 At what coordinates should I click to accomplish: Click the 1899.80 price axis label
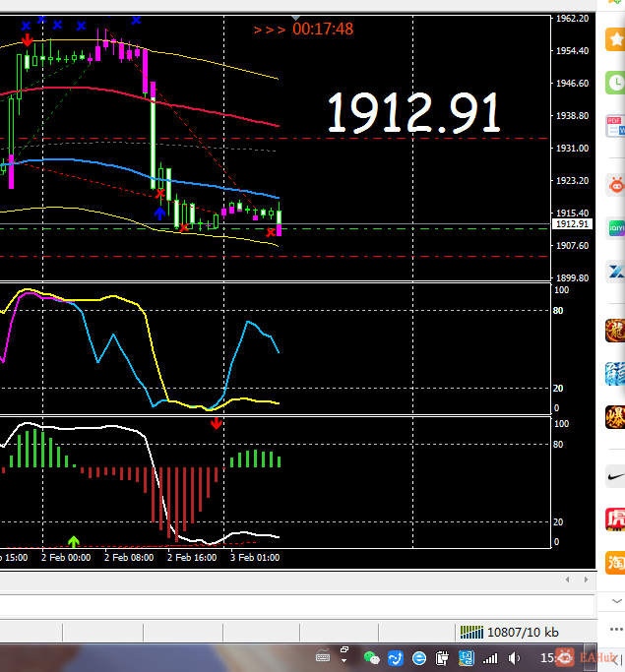click(x=572, y=277)
